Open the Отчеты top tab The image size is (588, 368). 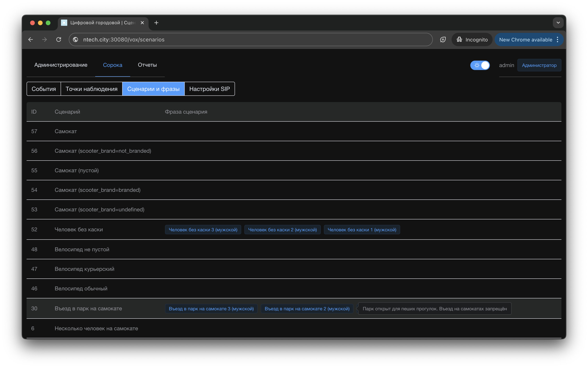147,65
